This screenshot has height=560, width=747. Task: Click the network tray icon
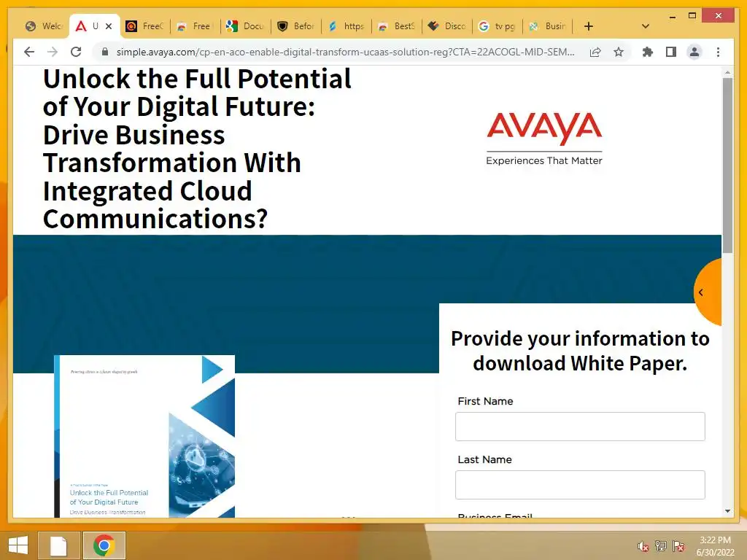(x=661, y=546)
